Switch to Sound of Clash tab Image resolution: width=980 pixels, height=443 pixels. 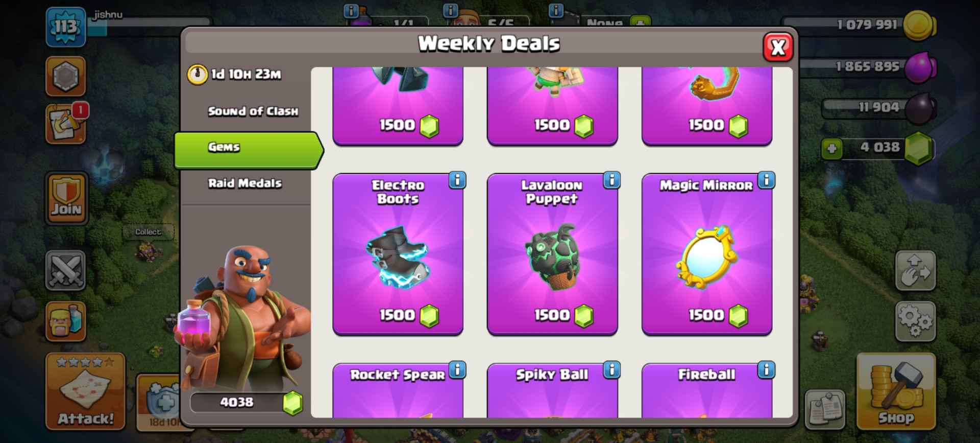(x=253, y=111)
